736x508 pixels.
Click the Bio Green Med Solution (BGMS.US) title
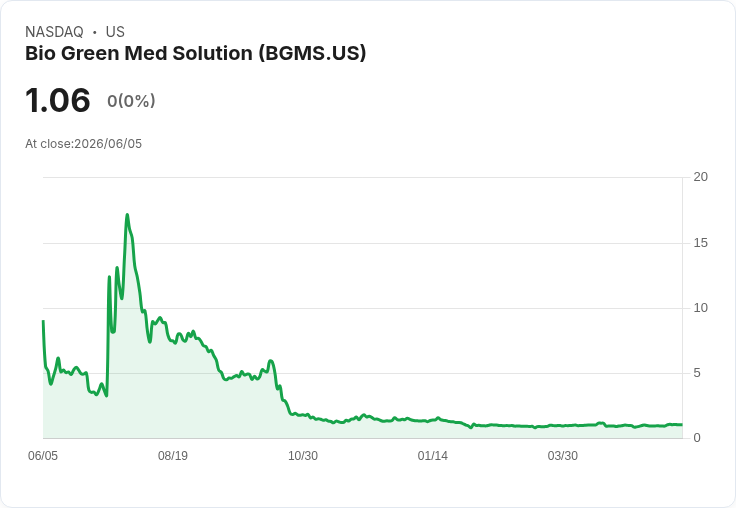195,54
